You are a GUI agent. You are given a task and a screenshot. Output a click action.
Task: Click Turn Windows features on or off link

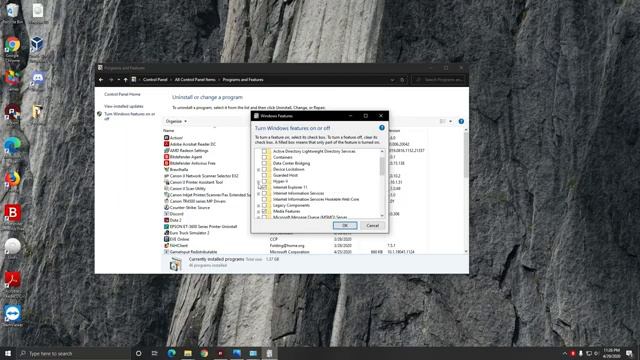pyautogui.click(x=129, y=116)
